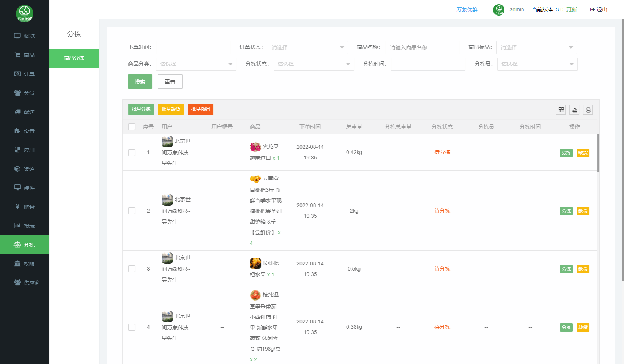This screenshot has width=624, height=364.
Task: Open the 订单状态 dropdown
Action: (x=307, y=47)
